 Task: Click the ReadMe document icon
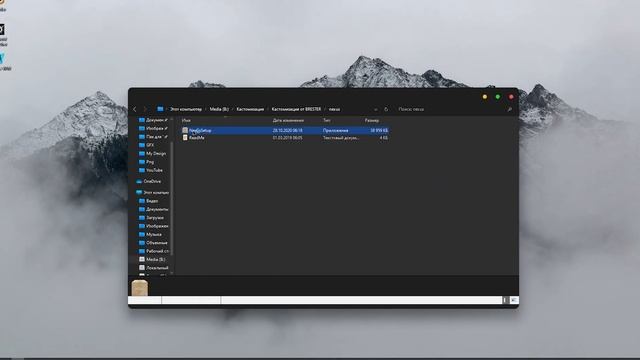[185, 138]
